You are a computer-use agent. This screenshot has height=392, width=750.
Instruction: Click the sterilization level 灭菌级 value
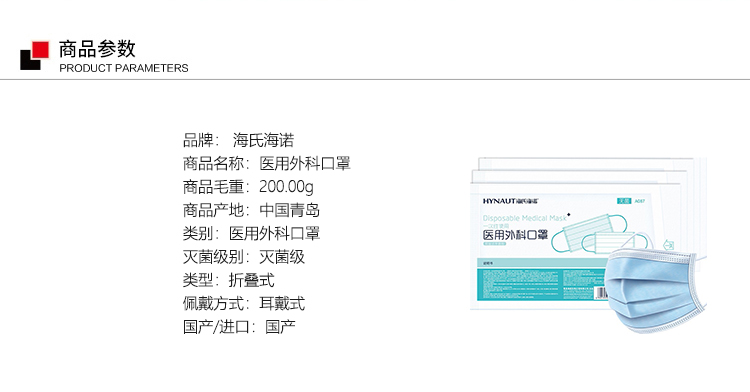click(x=282, y=257)
